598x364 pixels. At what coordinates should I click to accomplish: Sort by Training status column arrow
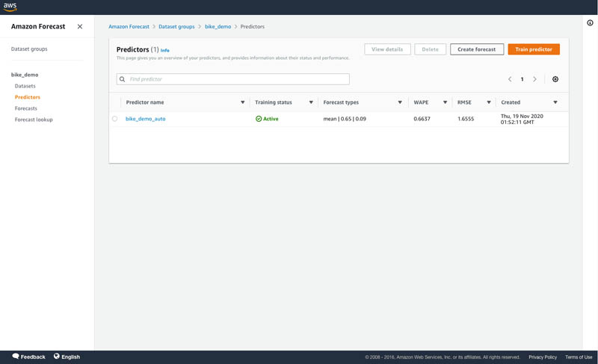311,102
